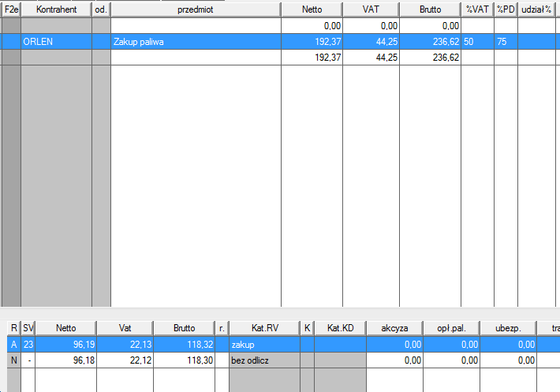Click the %VAT value 50 in ORLEN row
This screenshot has width=560, height=392.
point(477,42)
